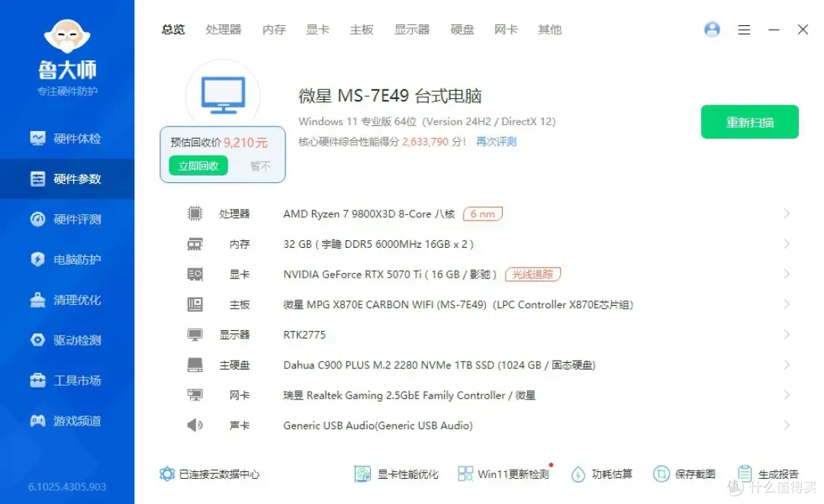
Task: Click the memory module icon
Action: (195, 244)
